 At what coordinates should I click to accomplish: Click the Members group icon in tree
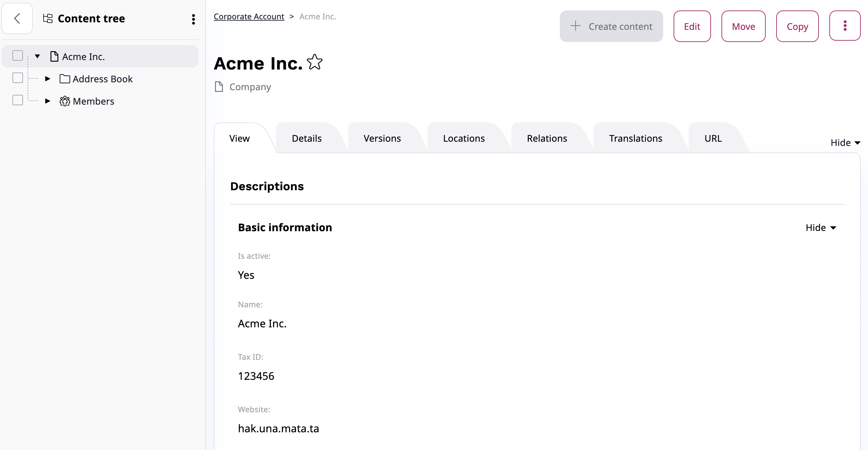[x=64, y=101]
